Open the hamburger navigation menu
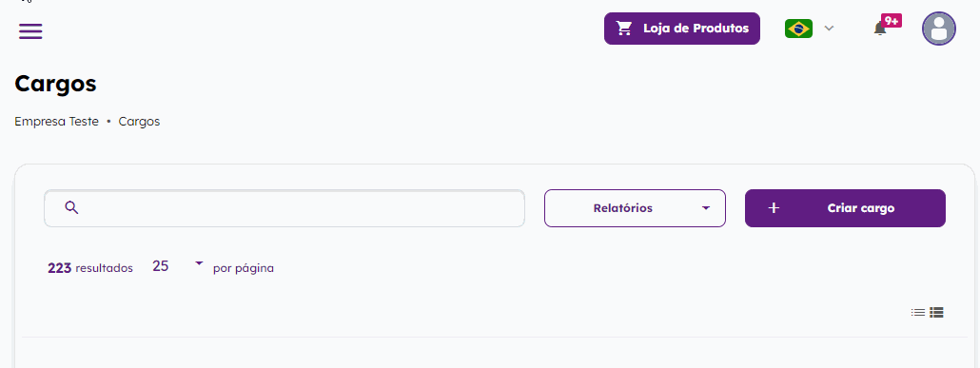This screenshot has height=368, width=980. tap(30, 31)
